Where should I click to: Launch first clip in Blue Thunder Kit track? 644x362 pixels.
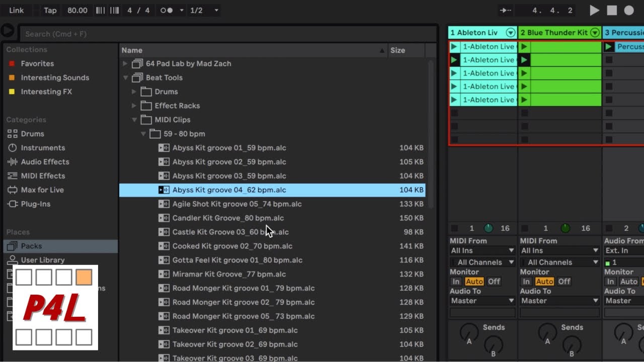[x=524, y=47]
